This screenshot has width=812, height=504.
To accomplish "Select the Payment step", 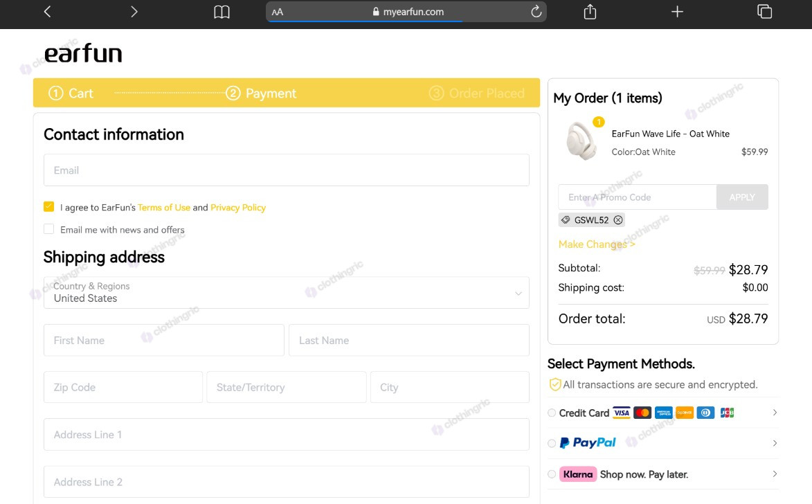I will coord(261,93).
